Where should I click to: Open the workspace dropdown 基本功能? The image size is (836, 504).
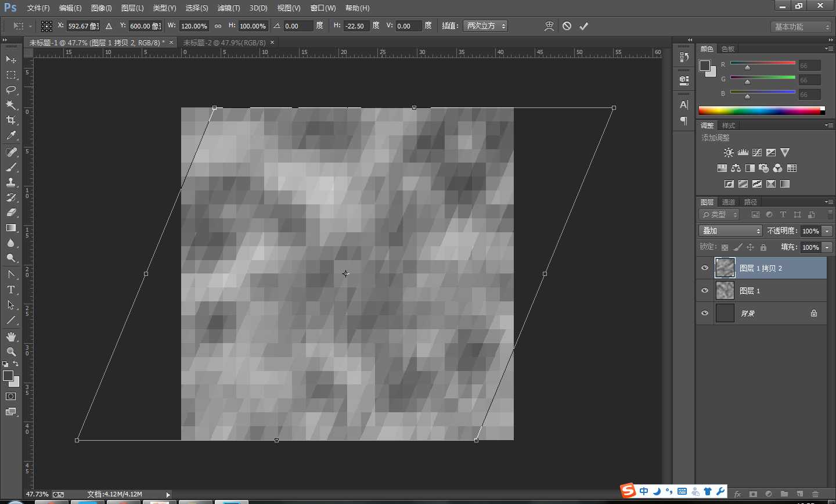point(802,27)
